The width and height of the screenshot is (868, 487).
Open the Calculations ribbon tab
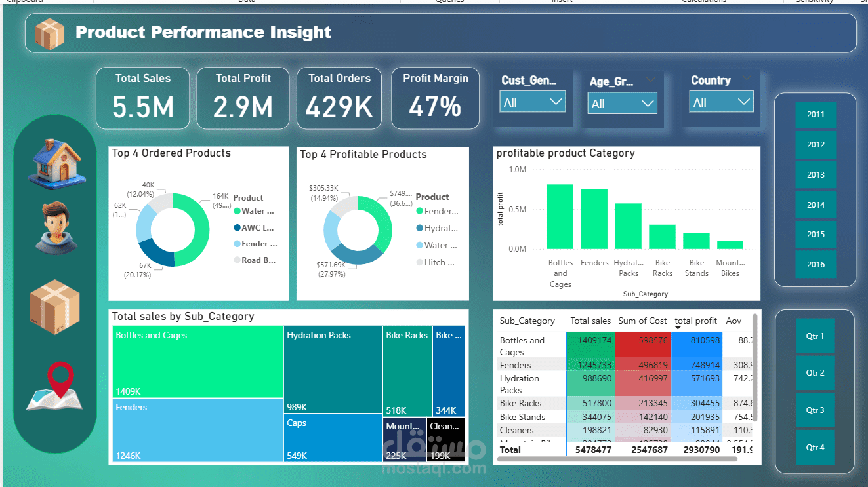click(x=703, y=2)
